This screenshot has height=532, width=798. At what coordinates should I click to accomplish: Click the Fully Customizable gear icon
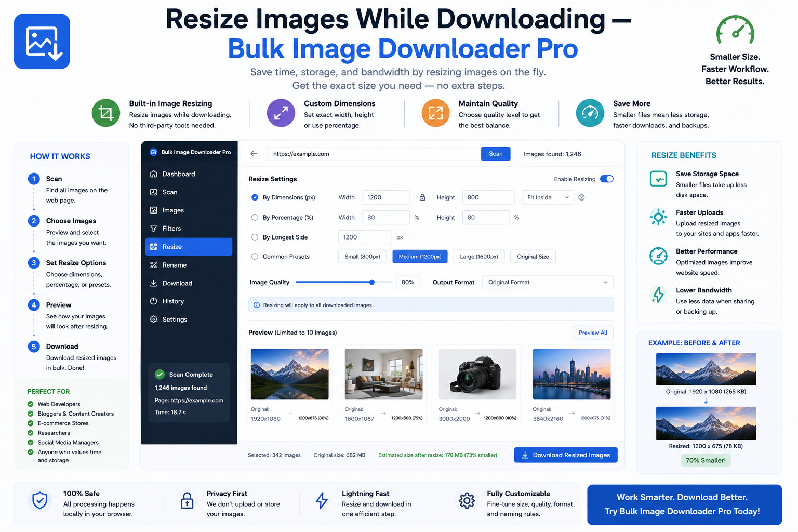click(467, 501)
